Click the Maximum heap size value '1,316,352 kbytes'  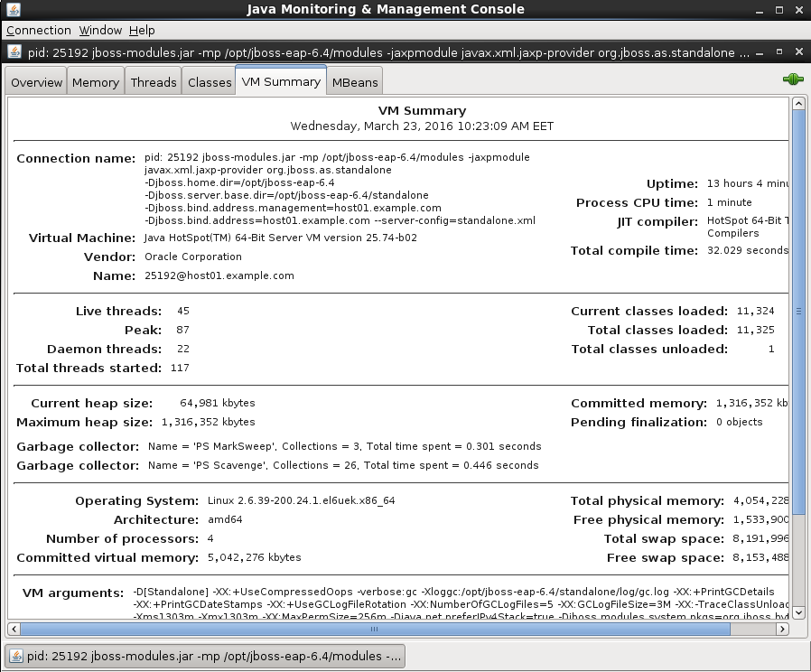pyautogui.click(x=209, y=422)
